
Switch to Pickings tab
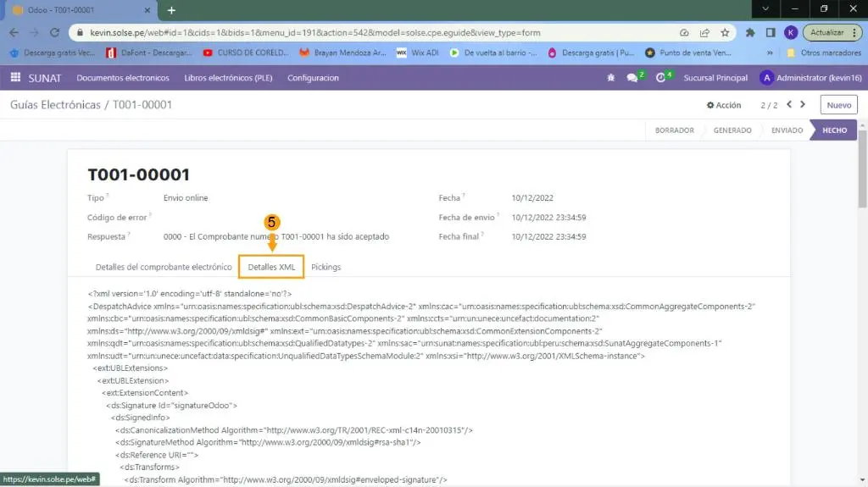[325, 267]
